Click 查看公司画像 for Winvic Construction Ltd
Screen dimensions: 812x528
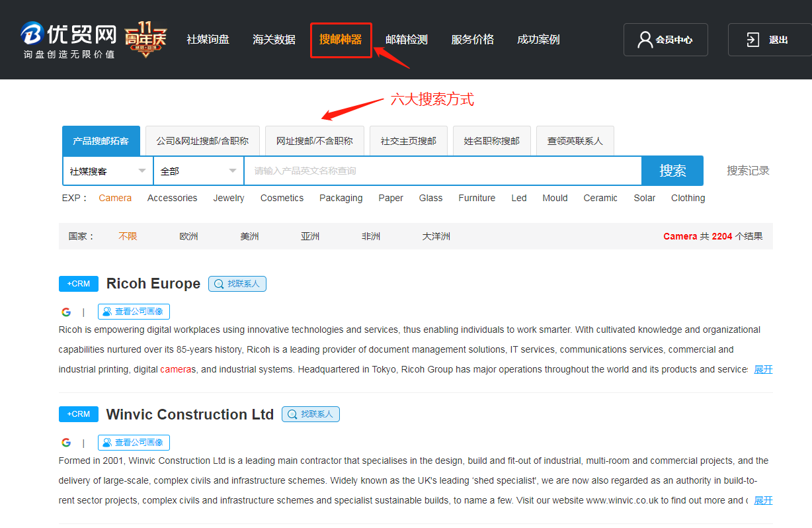click(134, 443)
